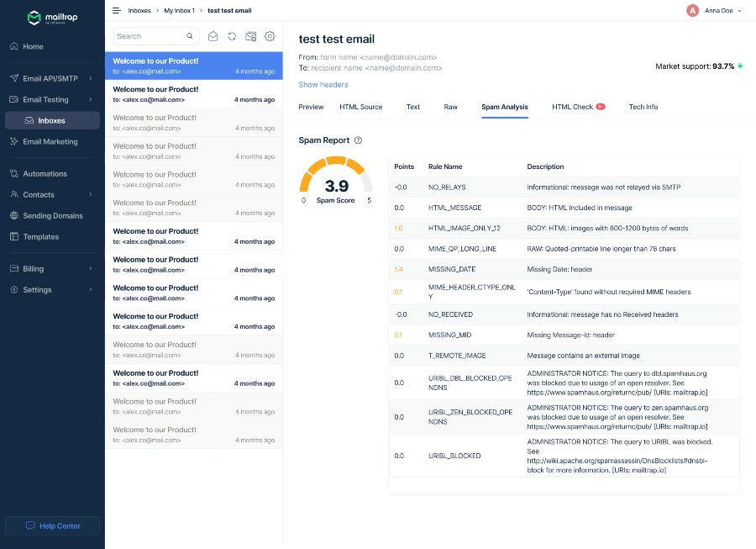Image resolution: width=756 pixels, height=549 pixels.
Task: Click the inbox settings gear icon
Action: pyautogui.click(x=270, y=36)
